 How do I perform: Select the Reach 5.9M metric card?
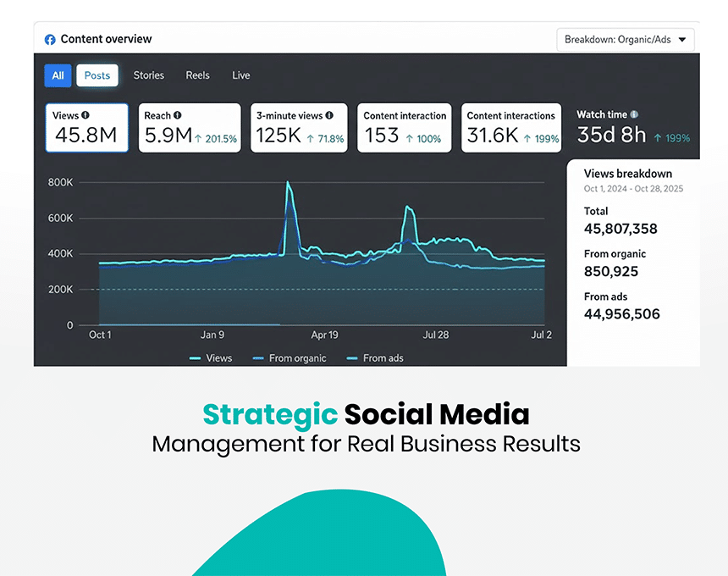coord(190,128)
